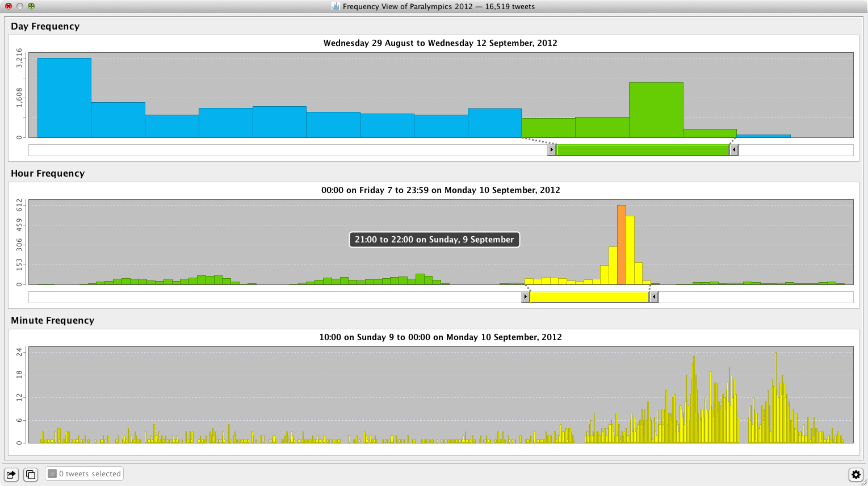The image size is (868, 486).
Task: Click the '10:00 on Sunday 9 to 00:00' title
Action: pos(441,337)
